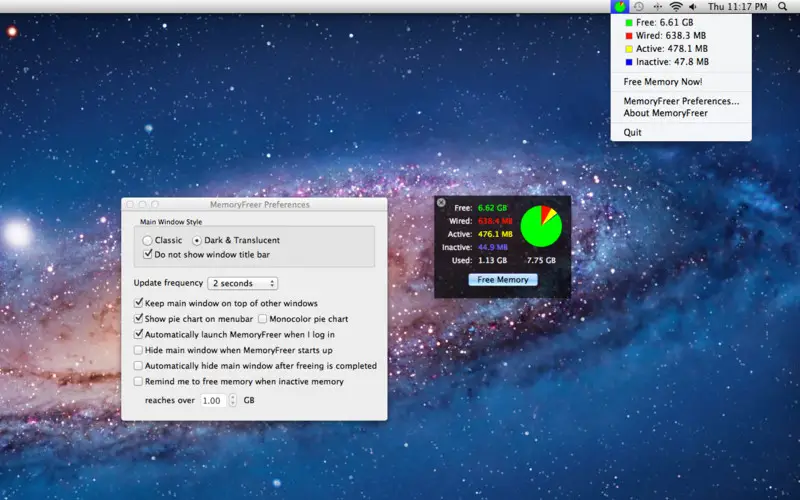Click the Wired 638.4 MB value in dark window
The image size is (800, 500).
(x=495, y=221)
